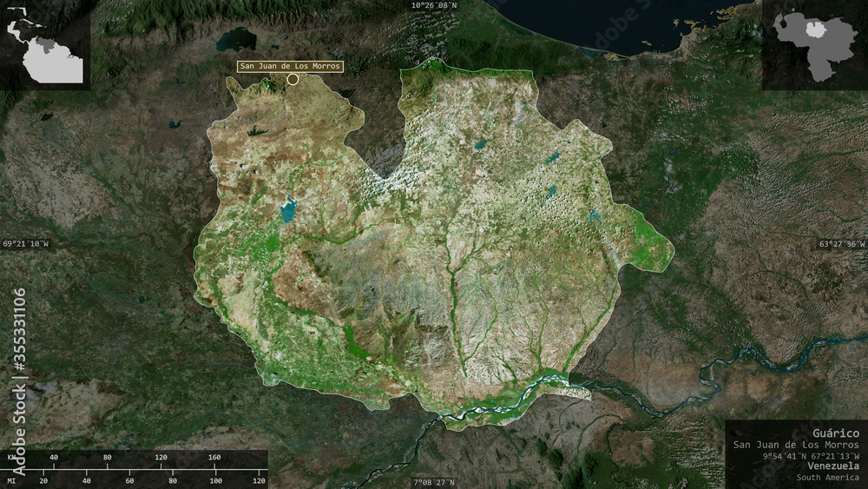The image size is (868, 489).
Task: Click the MI scale bar label
Action: click(11, 480)
